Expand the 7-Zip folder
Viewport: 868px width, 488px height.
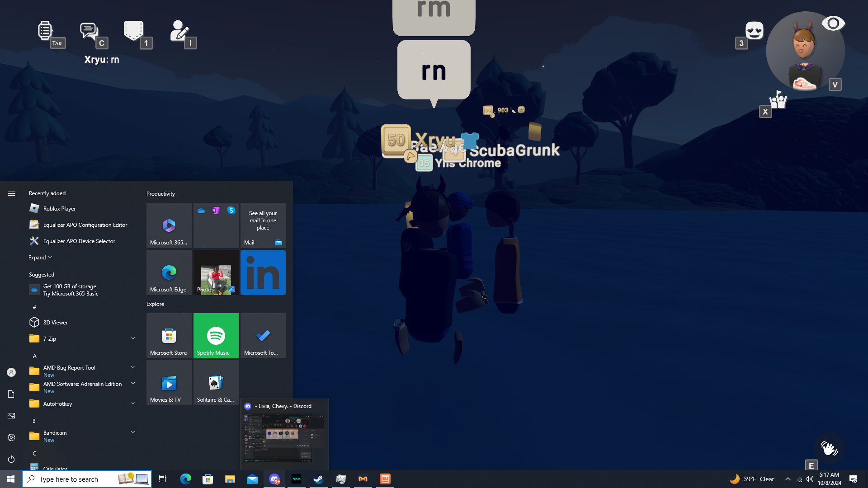click(x=132, y=338)
